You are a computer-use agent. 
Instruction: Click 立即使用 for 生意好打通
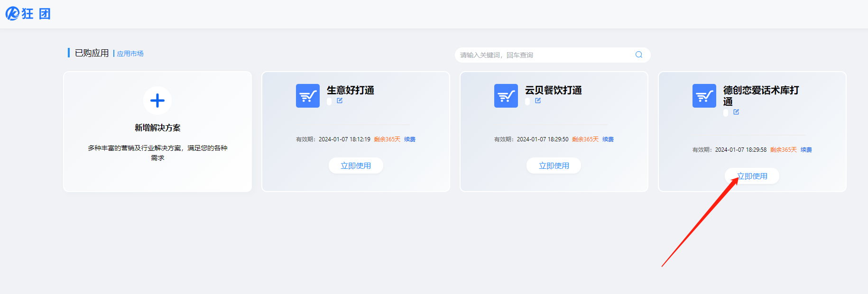pos(356,165)
